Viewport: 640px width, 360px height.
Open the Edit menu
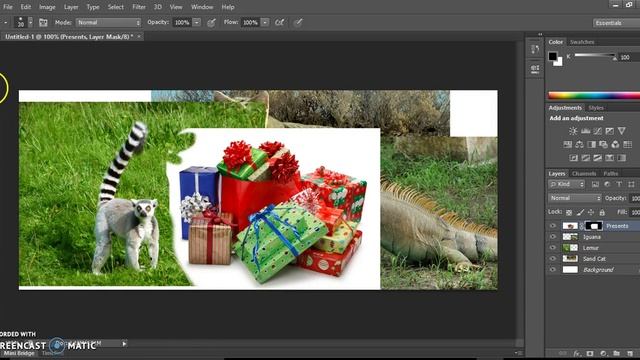(x=26, y=7)
